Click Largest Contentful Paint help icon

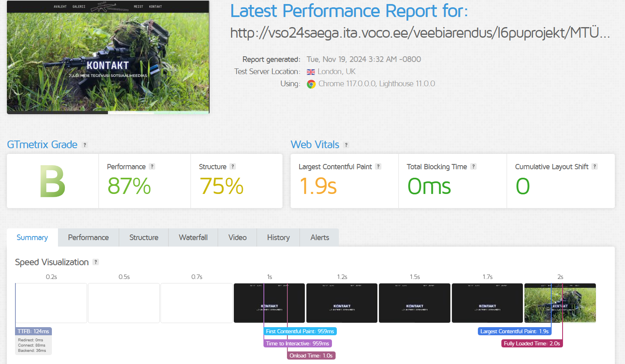(x=378, y=166)
